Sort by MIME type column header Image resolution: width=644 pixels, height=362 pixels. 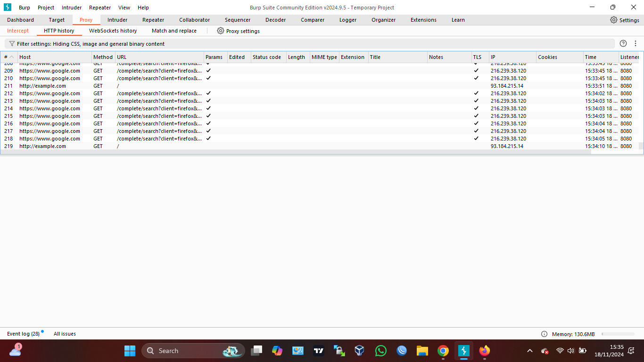(x=324, y=57)
